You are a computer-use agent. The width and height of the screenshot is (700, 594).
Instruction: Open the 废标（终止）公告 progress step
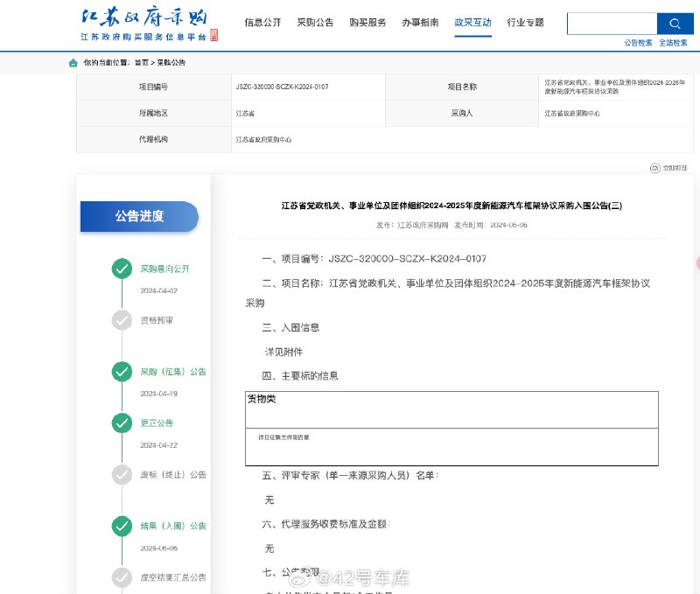pos(173,475)
